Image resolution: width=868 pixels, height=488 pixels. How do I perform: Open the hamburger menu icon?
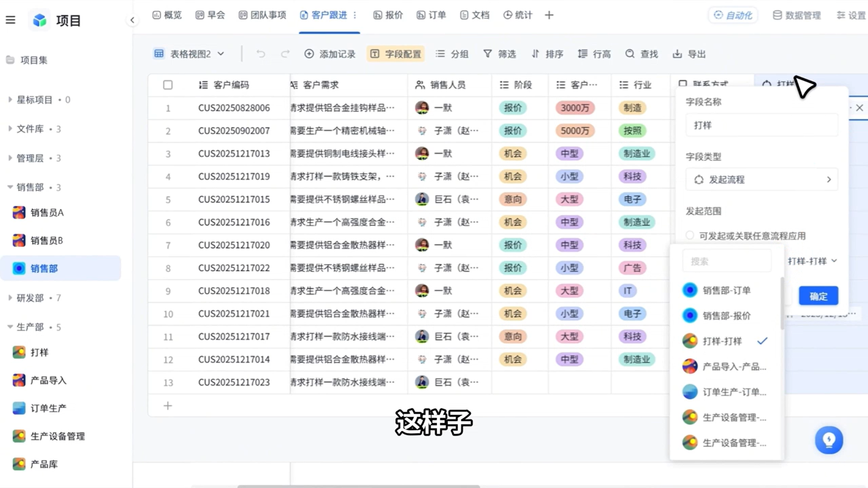[11, 20]
